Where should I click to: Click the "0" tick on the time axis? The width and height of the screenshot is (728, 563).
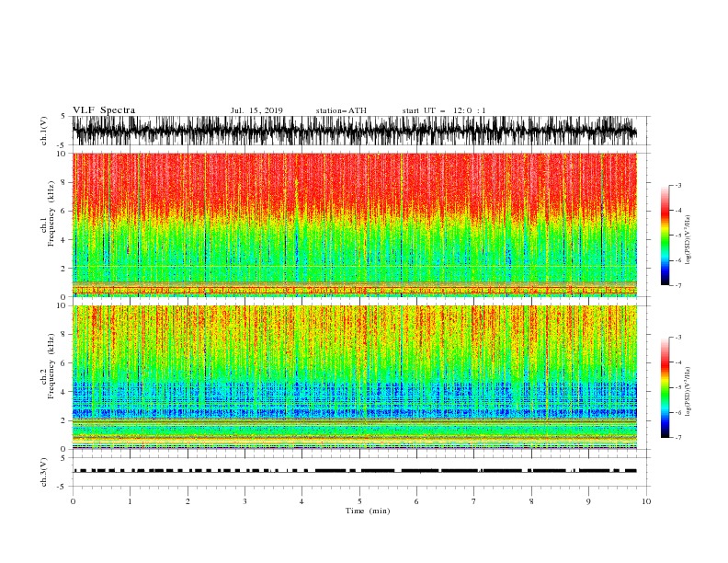pos(73,501)
